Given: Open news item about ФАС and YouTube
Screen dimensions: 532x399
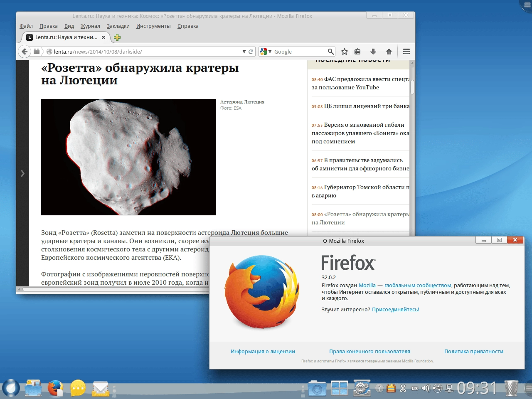Looking at the screenshot, I should tap(360, 83).
